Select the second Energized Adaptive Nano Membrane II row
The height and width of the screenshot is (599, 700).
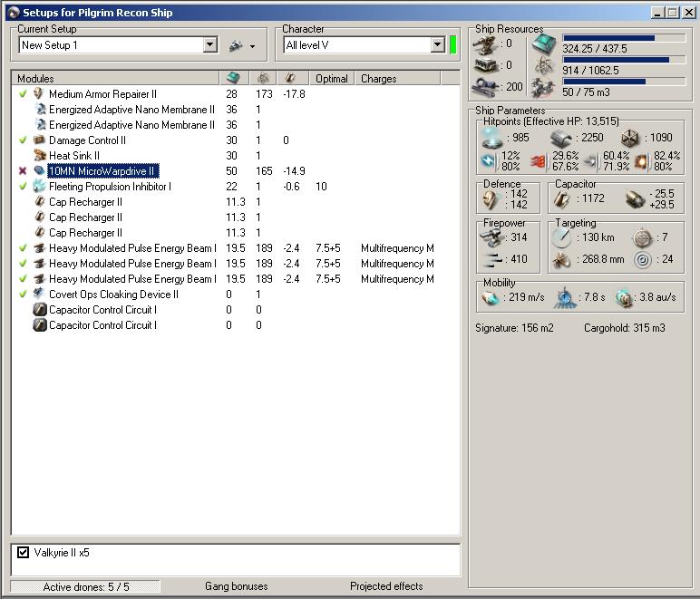pos(236,124)
